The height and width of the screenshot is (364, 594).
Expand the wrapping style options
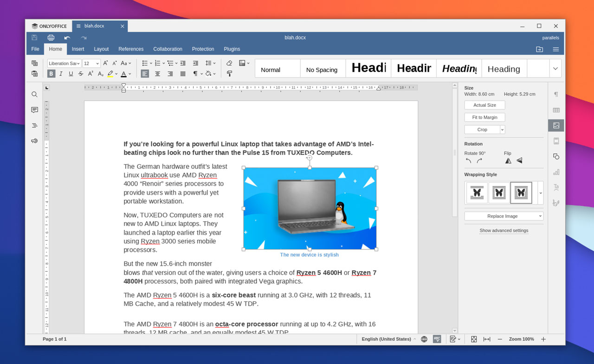(x=541, y=193)
